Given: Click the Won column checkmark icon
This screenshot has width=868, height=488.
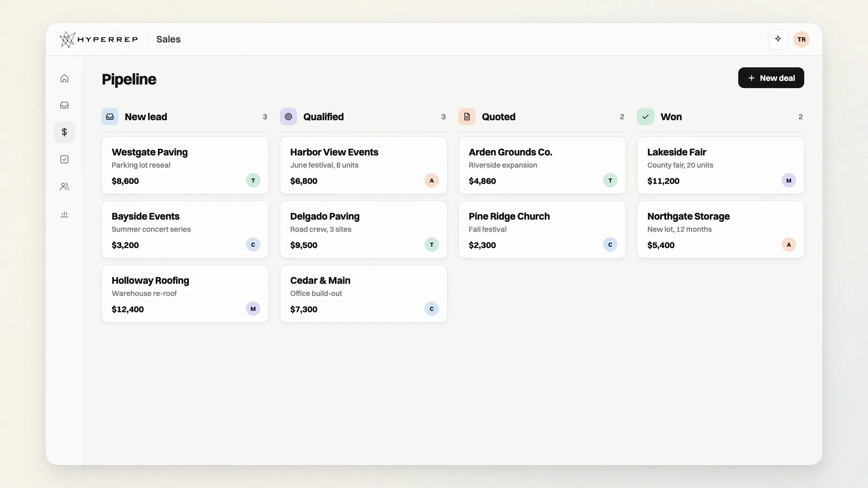Looking at the screenshot, I should tap(646, 117).
